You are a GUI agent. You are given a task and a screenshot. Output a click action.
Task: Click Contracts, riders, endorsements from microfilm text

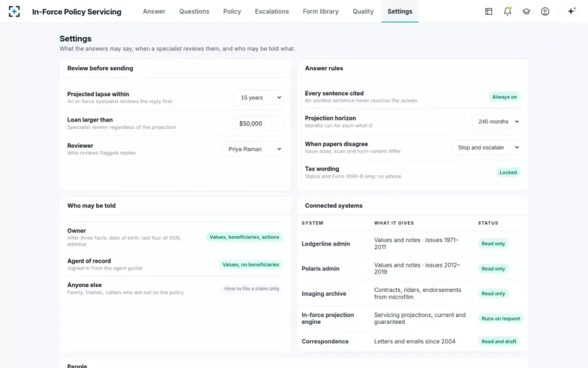click(x=418, y=293)
